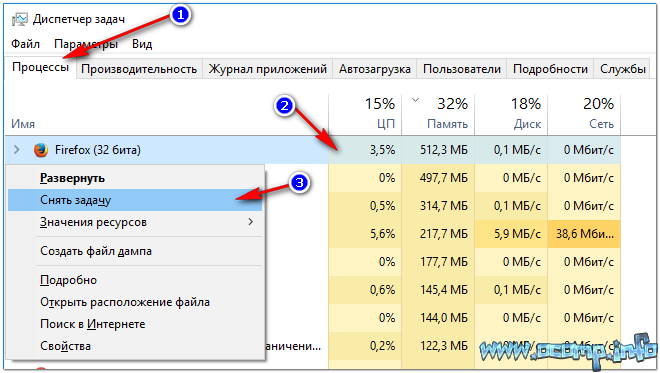Switch to the Производительность tab
660x373 pixels.
(x=139, y=69)
